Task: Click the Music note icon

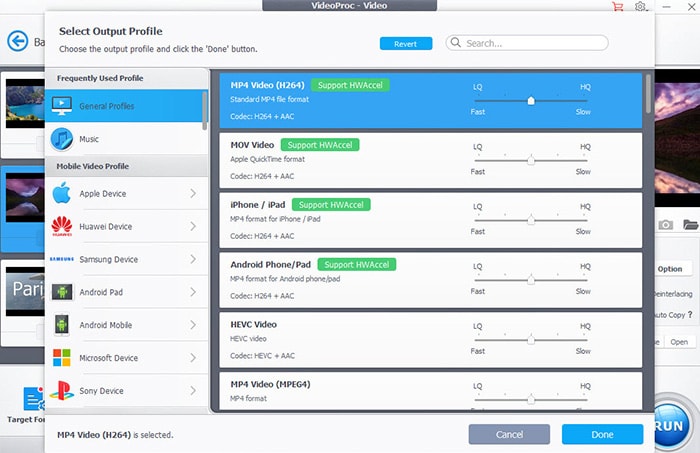Action: click(62, 139)
